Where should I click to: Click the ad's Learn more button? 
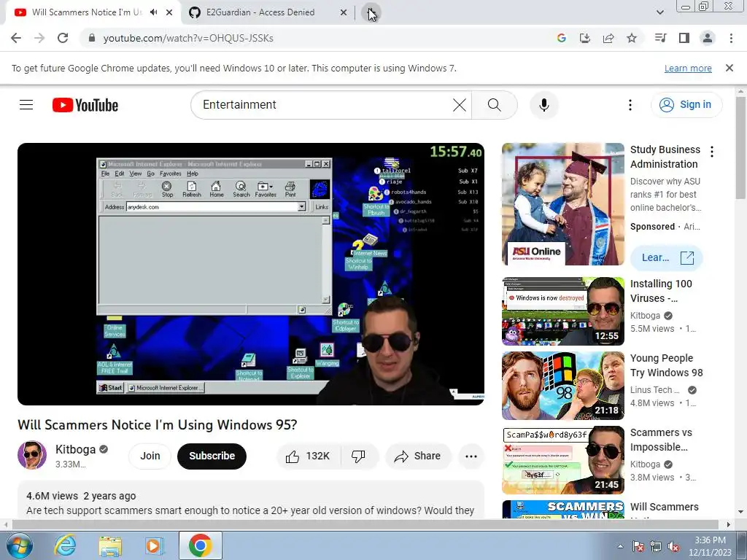(666, 257)
